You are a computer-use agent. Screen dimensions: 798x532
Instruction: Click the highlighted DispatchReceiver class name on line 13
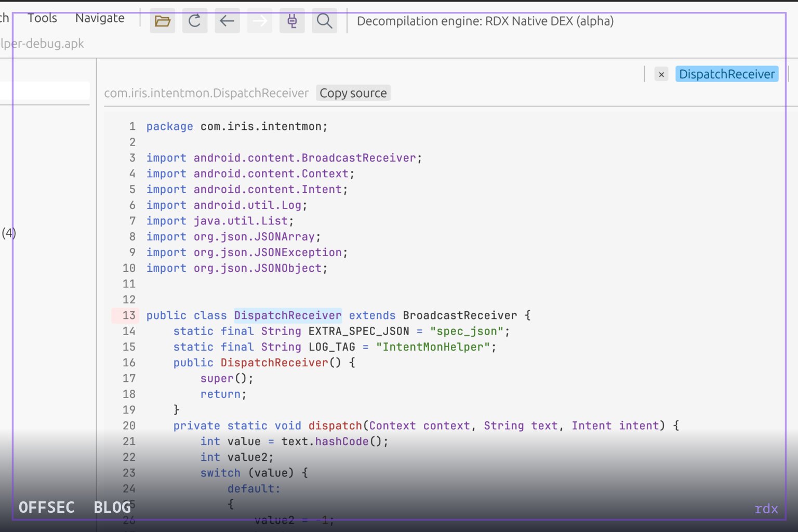(x=288, y=315)
